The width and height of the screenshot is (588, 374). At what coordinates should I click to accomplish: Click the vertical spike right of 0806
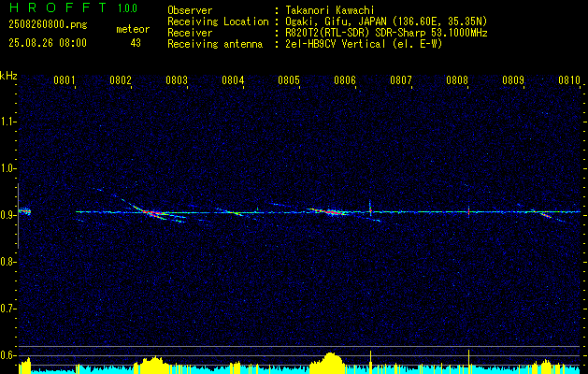pos(370,209)
